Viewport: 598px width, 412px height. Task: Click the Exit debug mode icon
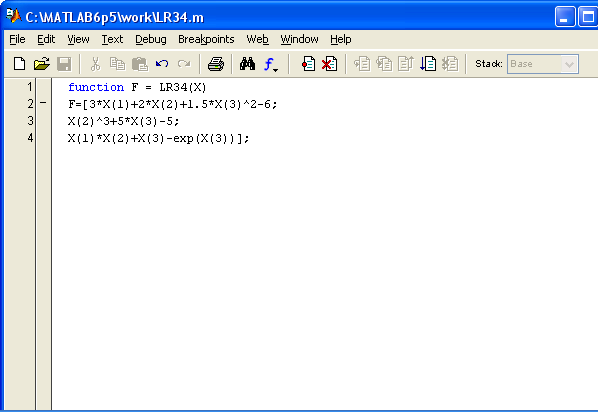point(450,64)
